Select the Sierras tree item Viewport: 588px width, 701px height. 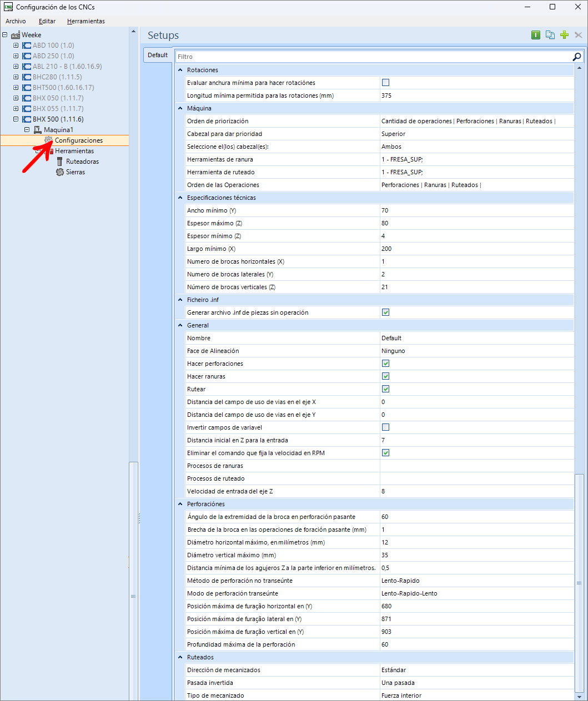pos(76,172)
